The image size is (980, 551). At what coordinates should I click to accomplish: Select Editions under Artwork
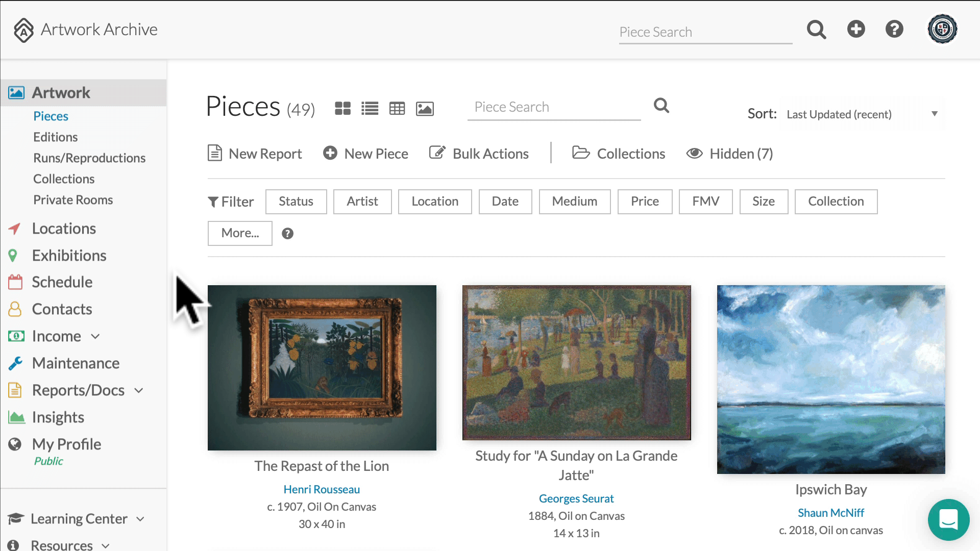pyautogui.click(x=55, y=137)
